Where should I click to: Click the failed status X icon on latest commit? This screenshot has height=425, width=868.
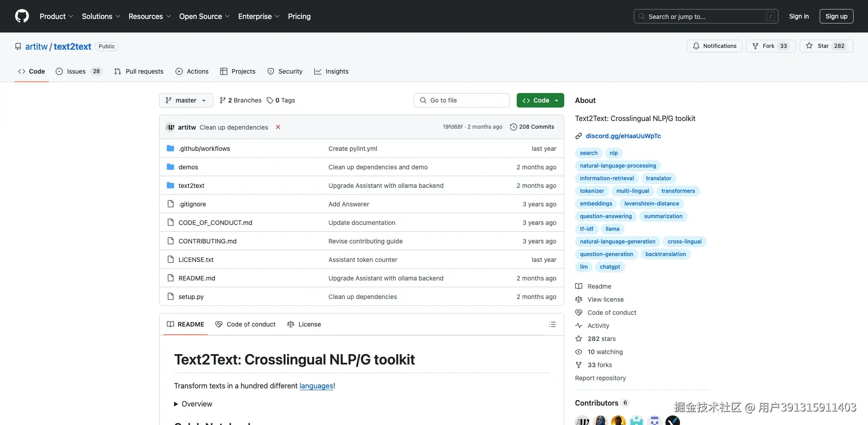coord(278,127)
